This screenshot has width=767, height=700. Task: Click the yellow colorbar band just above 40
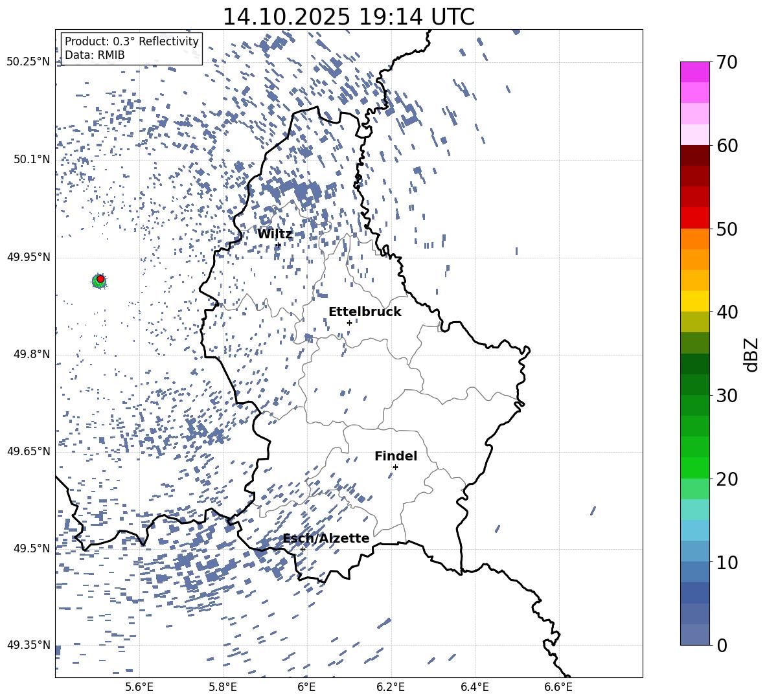(x=695, y=301)
